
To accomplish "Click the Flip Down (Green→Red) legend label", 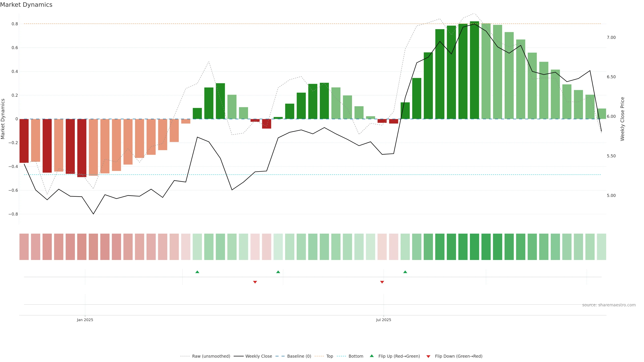I will pos(459,356).
